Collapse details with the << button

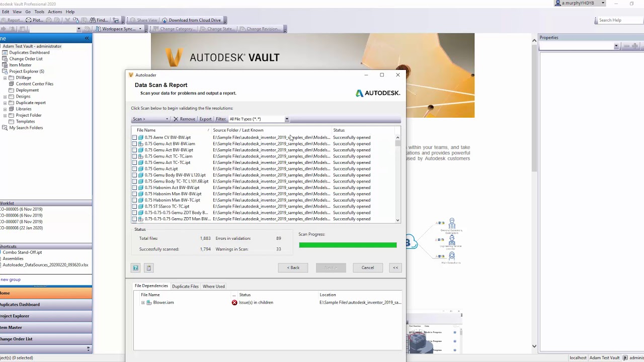pos(395,268)
